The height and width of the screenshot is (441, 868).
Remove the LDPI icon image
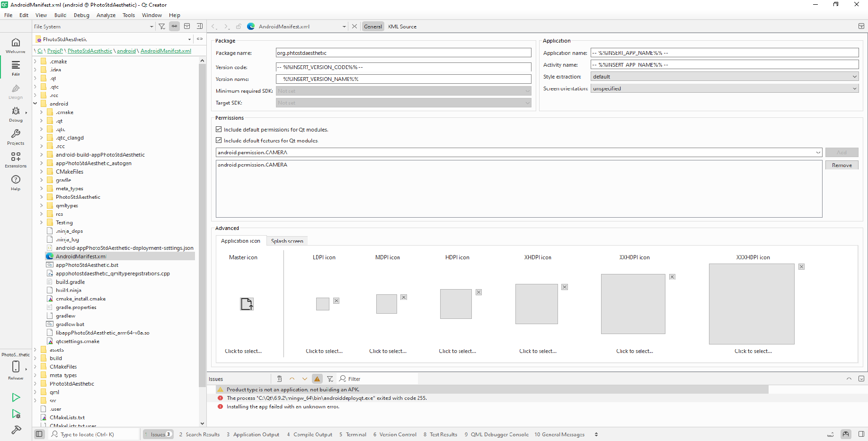336,300
